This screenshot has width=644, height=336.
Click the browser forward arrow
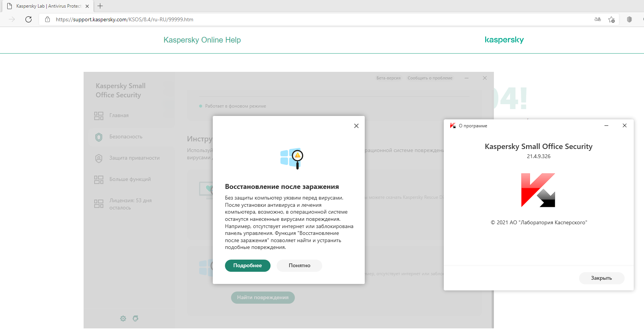coord(12,19)
